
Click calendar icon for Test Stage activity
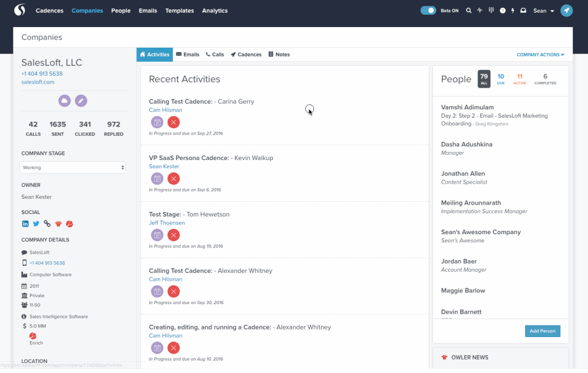point(157,235)
